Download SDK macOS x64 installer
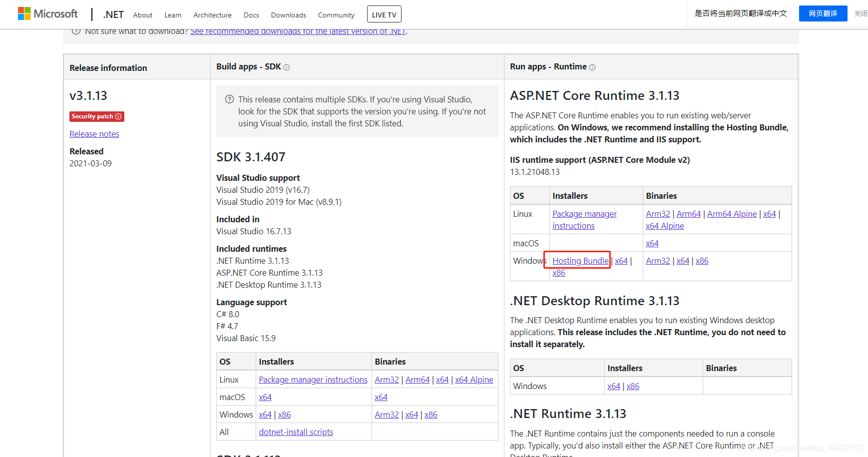 [x=265, y=397]
